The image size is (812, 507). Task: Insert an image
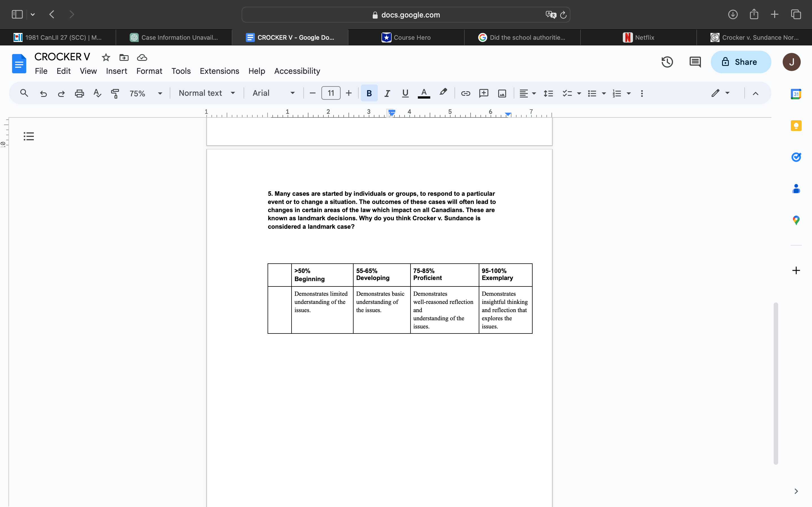click(502, 93)
